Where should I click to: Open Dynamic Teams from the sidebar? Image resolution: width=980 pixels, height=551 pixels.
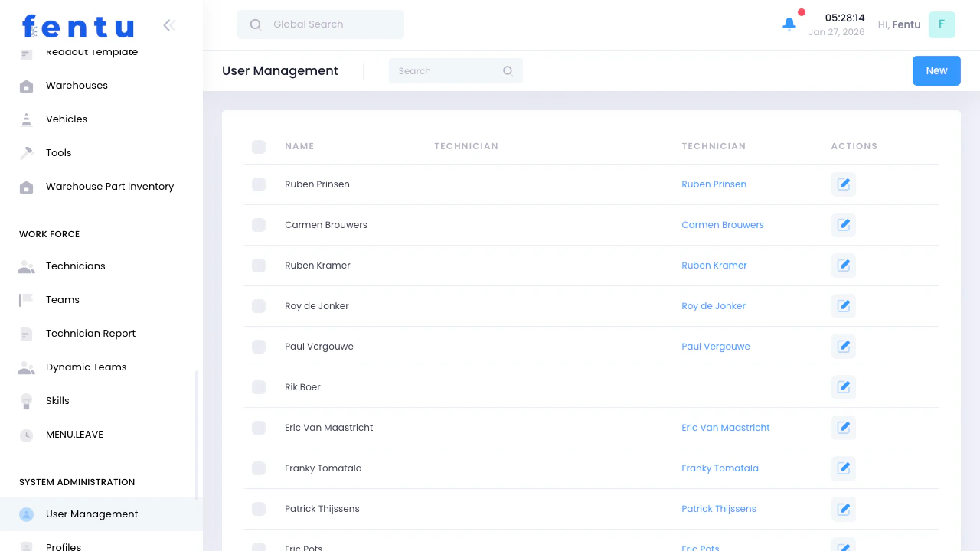tap(87, 367)
